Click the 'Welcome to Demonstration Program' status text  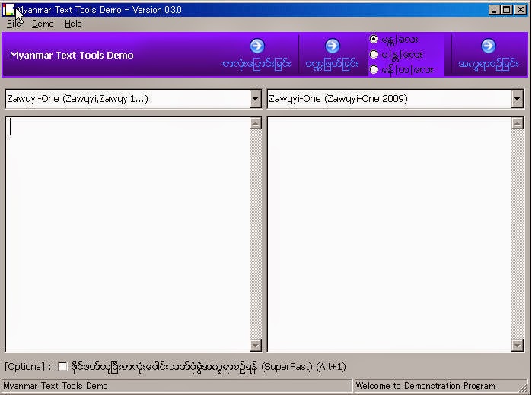point(425,386)
